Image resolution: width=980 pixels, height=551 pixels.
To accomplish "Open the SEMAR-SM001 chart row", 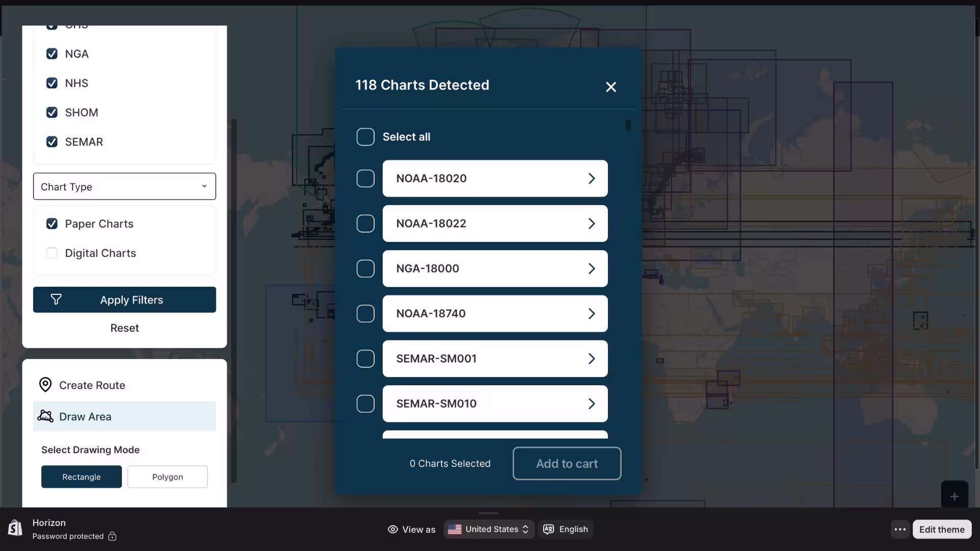I will point(495,359).
